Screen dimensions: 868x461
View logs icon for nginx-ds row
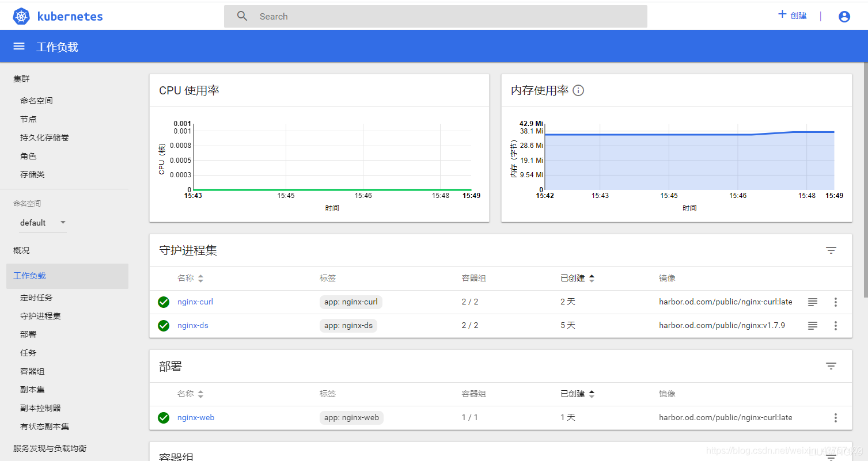[x=812, y=326]
